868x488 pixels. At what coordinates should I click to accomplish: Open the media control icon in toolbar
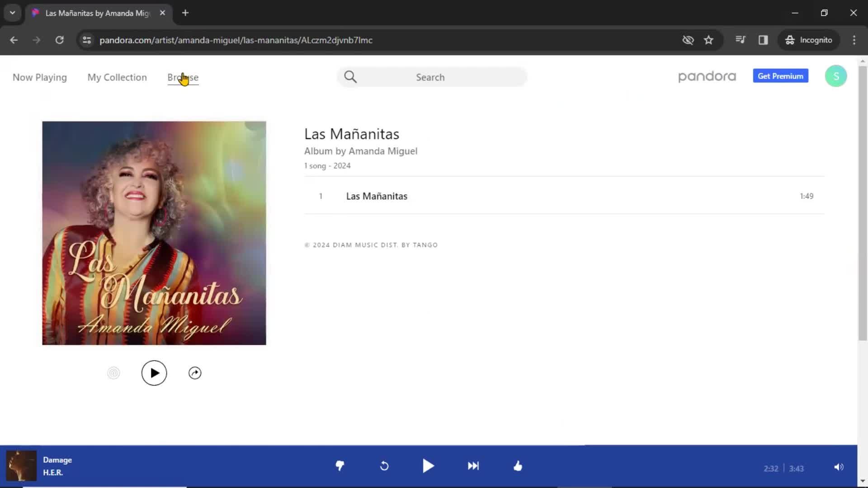[741, 40]
